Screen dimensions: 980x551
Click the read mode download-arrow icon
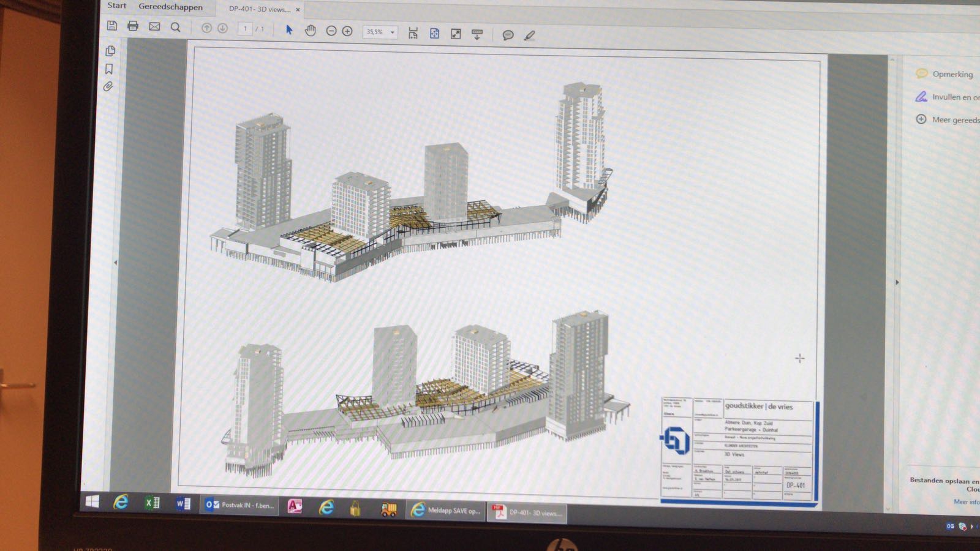pyautogui.click(x=477, y=34)
